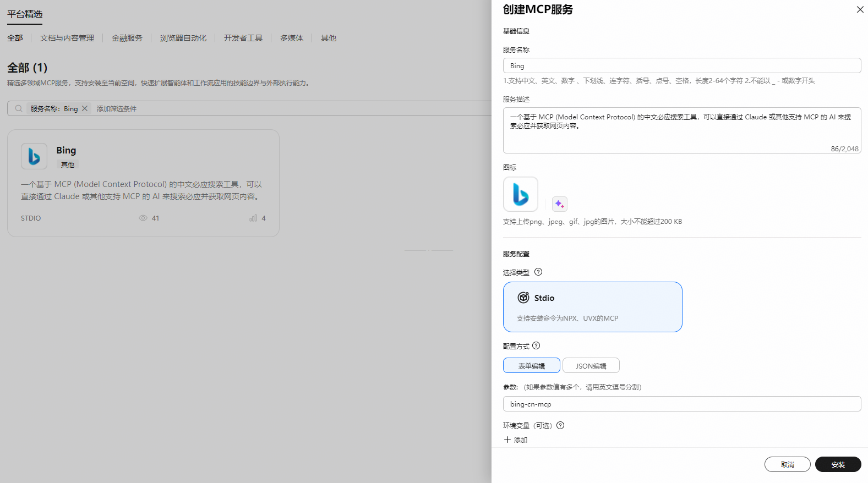Click the 其他 tag on Bing card
868x483 pixels.
(68, 164)
